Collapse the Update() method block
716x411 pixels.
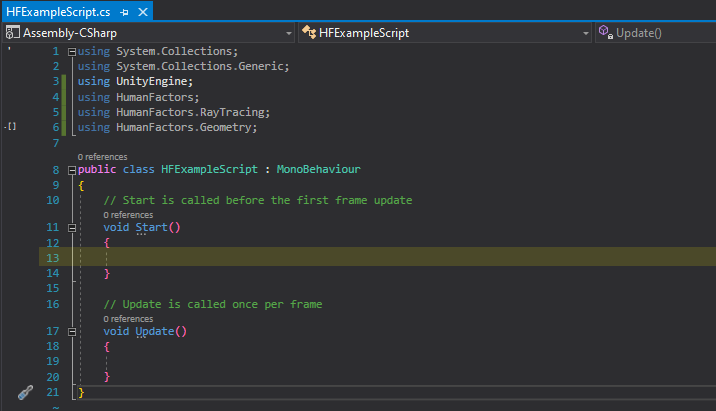point(72,332)
